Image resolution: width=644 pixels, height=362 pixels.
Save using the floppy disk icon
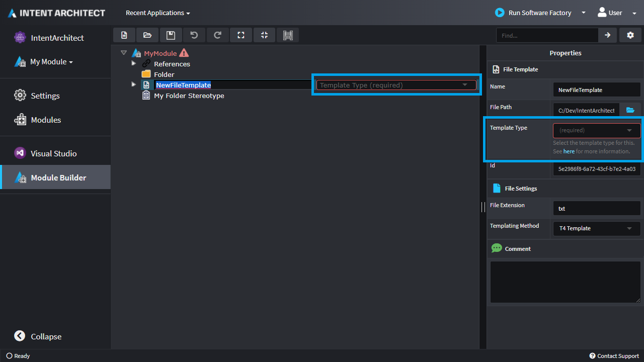tap(171, 35)
